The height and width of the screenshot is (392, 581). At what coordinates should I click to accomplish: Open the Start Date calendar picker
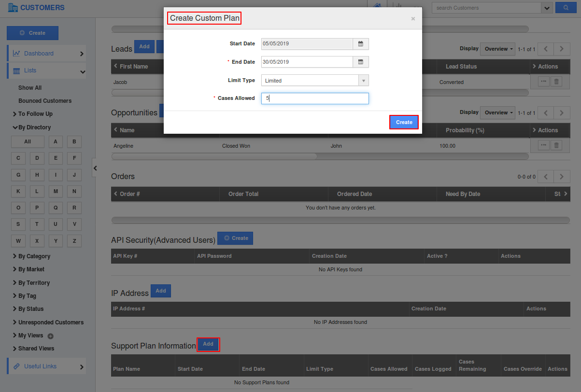point(360,44)
